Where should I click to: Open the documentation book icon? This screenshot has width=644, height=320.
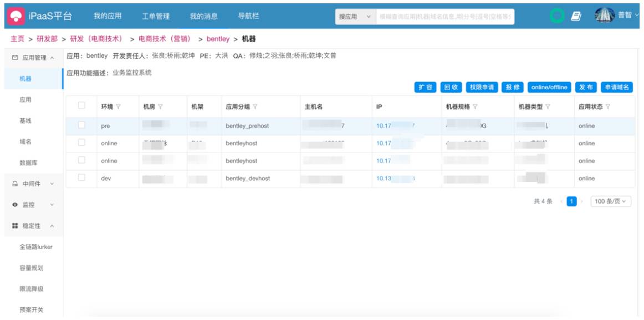(576, 17)
